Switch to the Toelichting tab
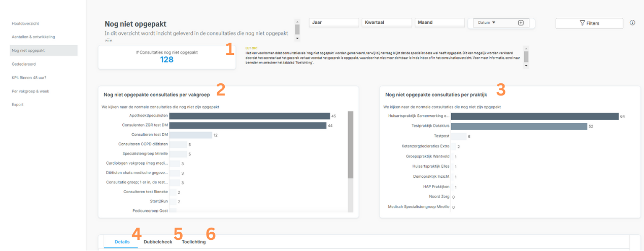Viewport: 644px width, 251px height. point(194,242)
